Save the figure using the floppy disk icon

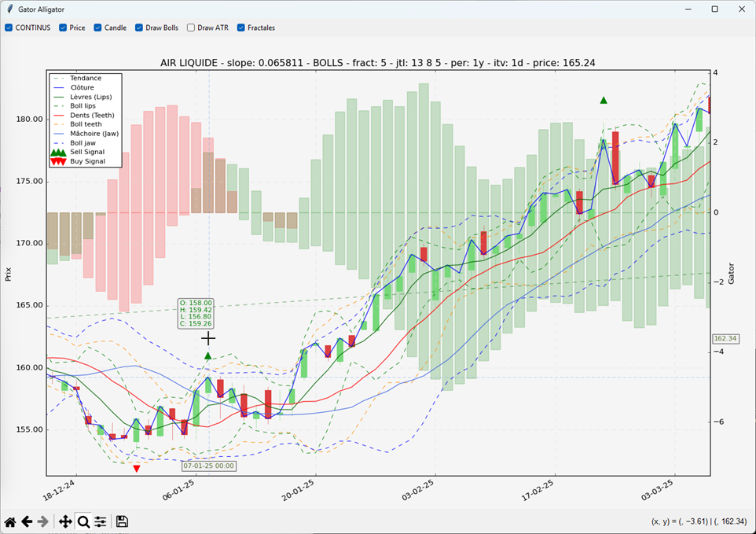(122, 521)
